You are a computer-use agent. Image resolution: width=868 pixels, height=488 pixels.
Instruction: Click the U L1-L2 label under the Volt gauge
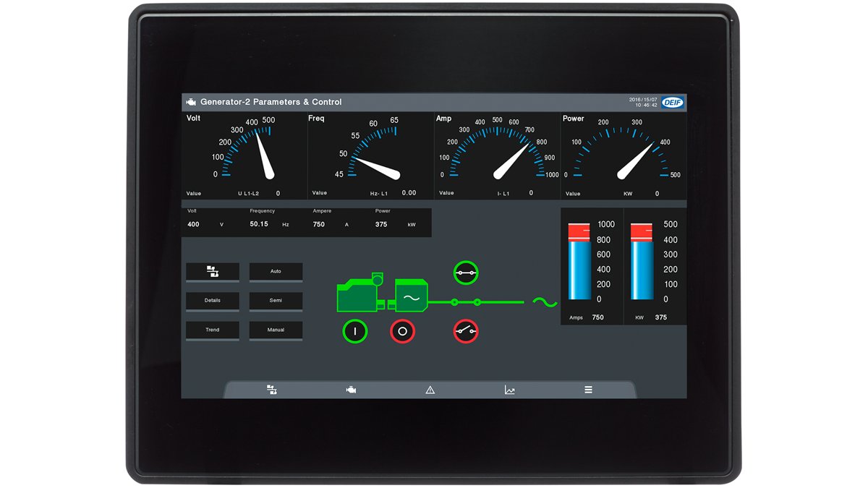248,194
